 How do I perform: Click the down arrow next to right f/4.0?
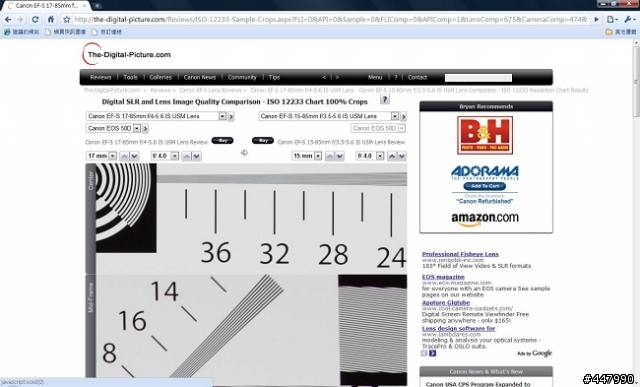(x=402, y=156)
